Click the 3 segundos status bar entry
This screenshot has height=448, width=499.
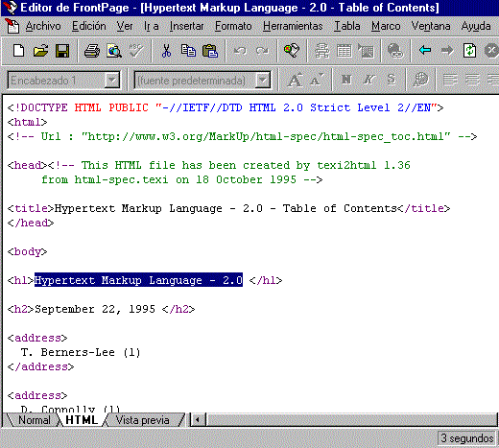466,438
